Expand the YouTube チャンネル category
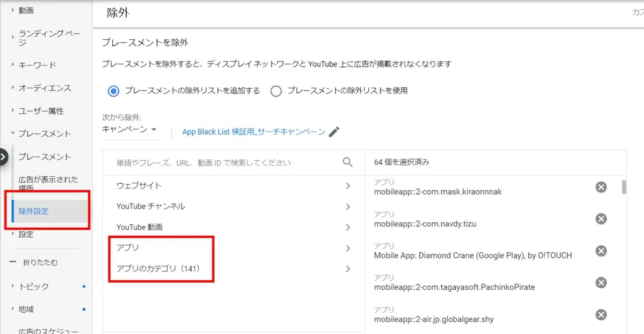Viewport: 644px width, 334px height. 233,207
